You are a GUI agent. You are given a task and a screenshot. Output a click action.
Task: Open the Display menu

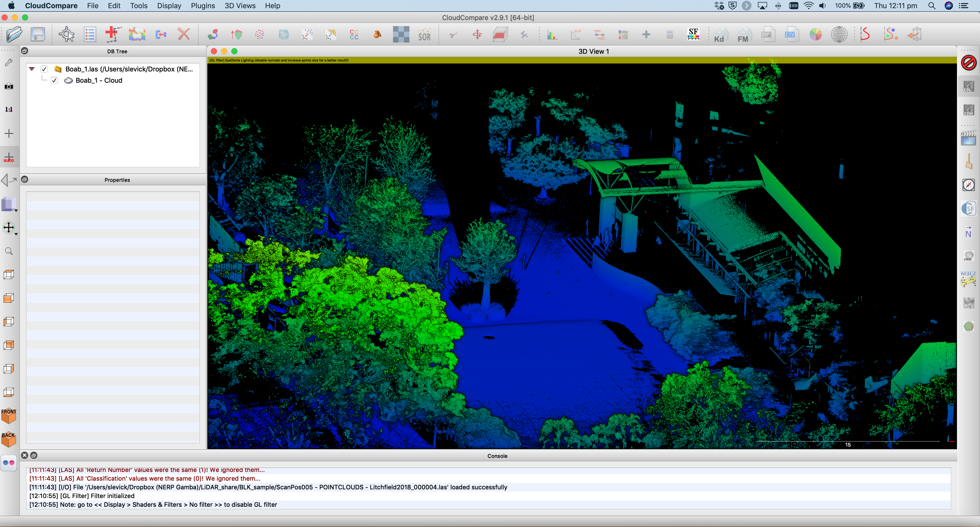pyautogui.click(x=169, y=6)
